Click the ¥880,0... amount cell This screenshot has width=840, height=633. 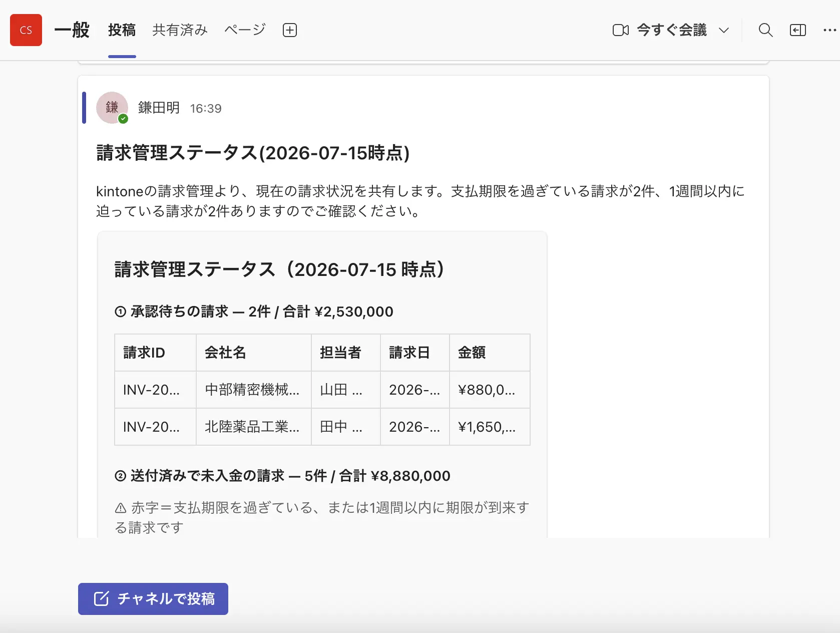(x=490, y=390)
